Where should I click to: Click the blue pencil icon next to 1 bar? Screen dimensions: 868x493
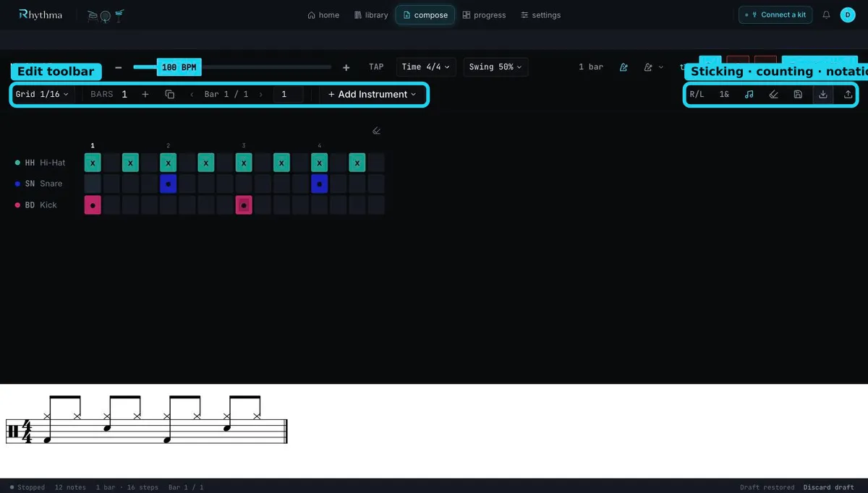click(624, 67)
